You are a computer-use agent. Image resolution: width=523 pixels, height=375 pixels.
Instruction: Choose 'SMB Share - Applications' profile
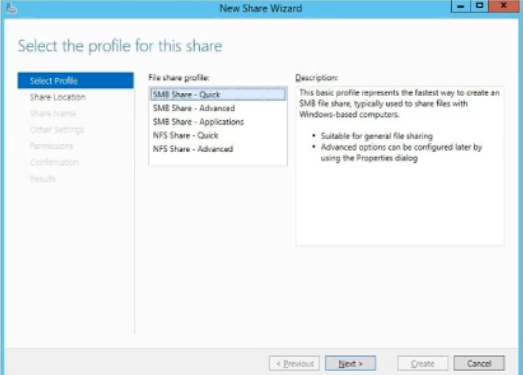[x=218, y=122]
